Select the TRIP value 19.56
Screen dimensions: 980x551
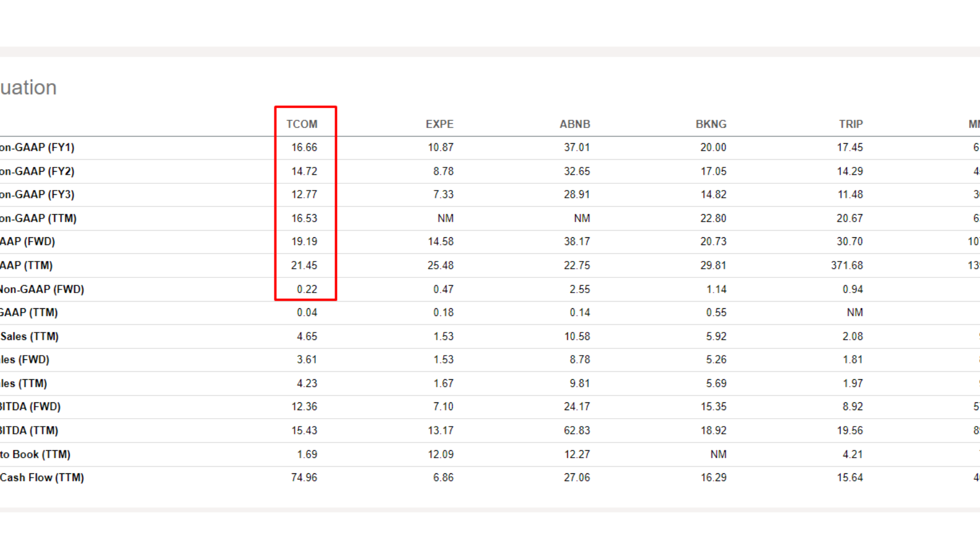click(x=850, y=430)
